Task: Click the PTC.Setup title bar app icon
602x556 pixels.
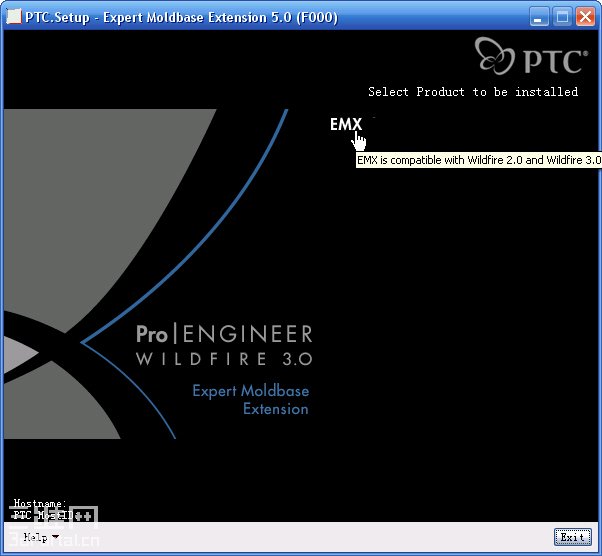Action: pos(14,17)
